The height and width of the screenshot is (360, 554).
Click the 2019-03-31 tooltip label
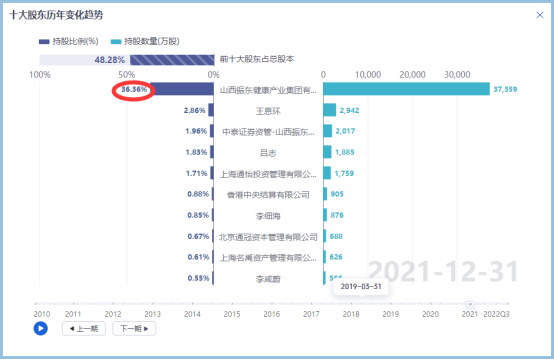click(361, 287)
